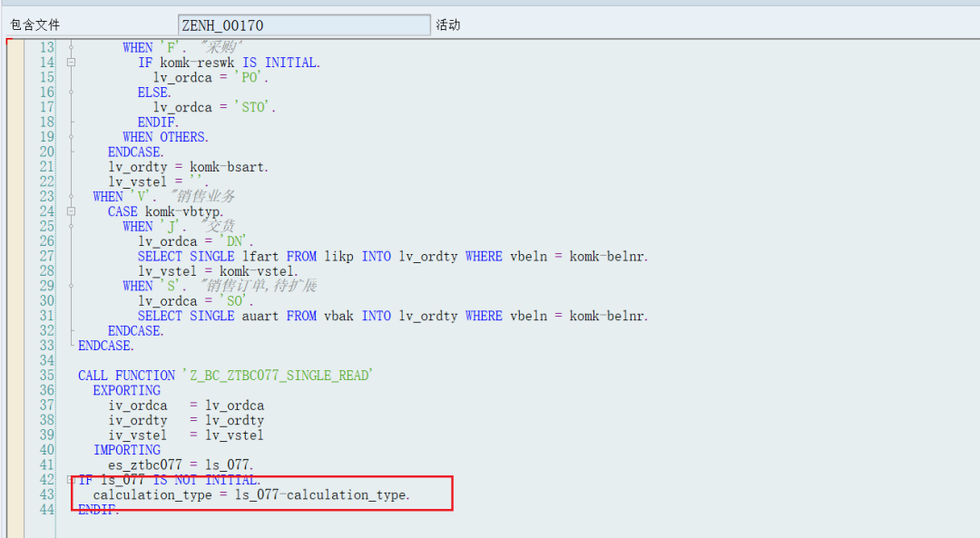
Task: Click the WHEN 'S' line
Action: [220, 286]
